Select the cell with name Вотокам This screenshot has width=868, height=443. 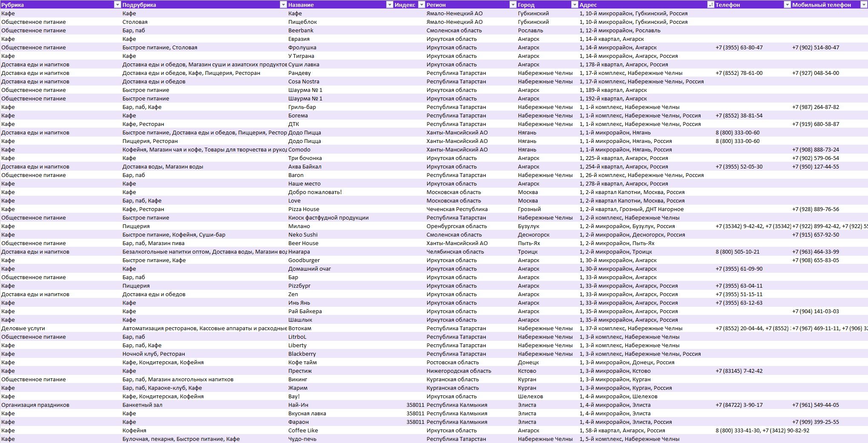click(340, 328)
